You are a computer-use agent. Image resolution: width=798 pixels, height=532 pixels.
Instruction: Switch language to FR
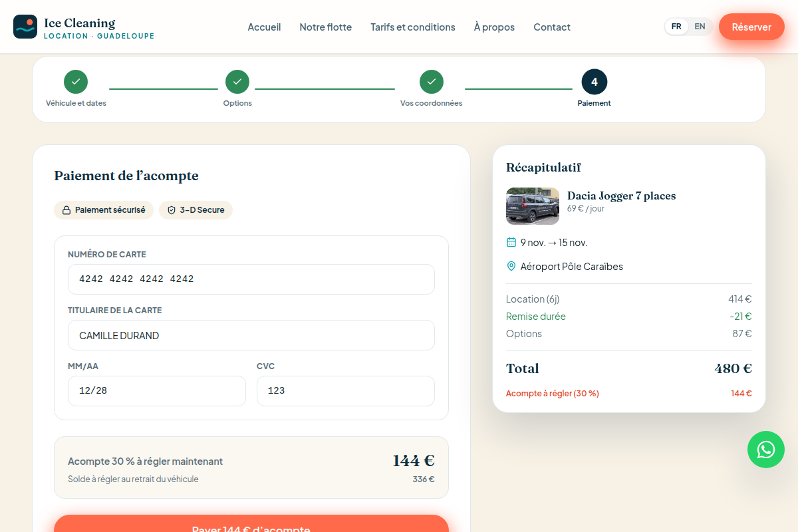pos(676,27)
